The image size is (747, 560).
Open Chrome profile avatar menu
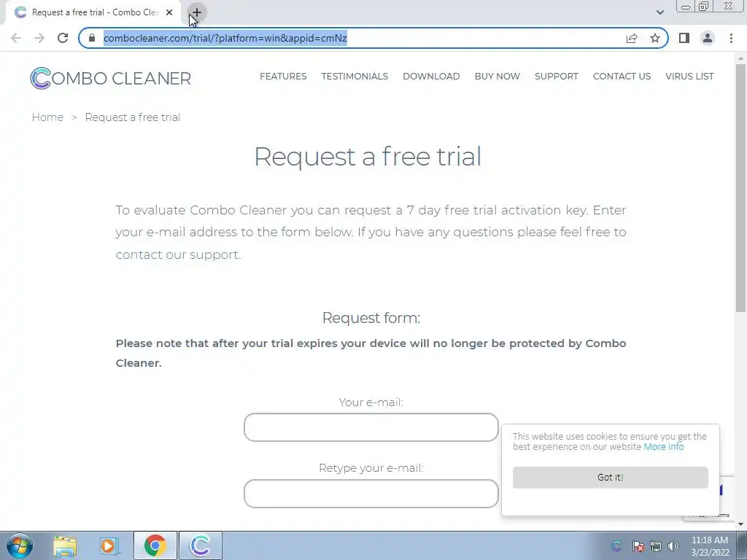click(x=708, y=38)
